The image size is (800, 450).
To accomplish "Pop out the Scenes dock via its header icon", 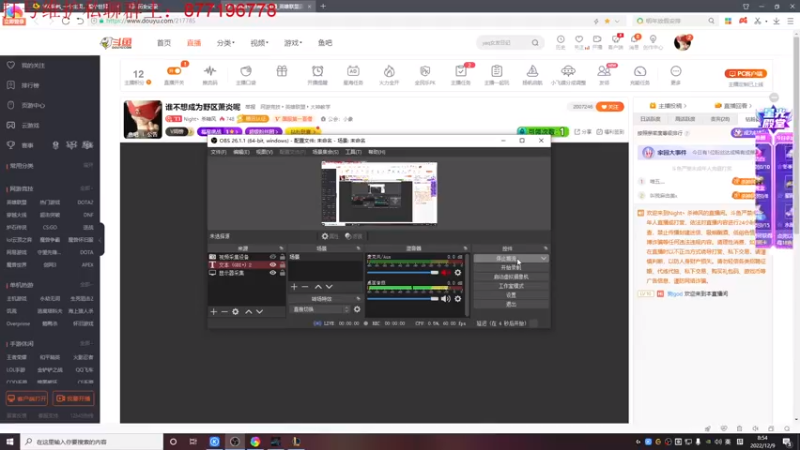I will (x=358, y=248).
